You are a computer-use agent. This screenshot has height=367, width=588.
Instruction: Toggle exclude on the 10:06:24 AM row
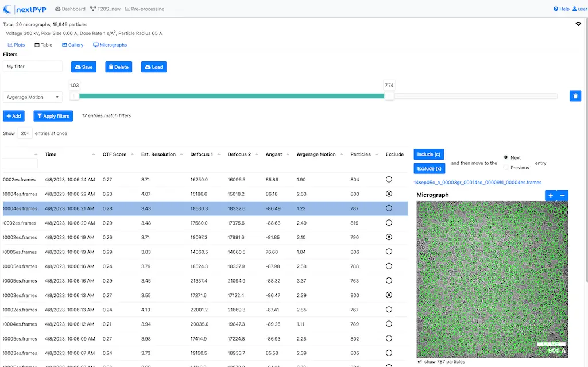click(389, 180)
